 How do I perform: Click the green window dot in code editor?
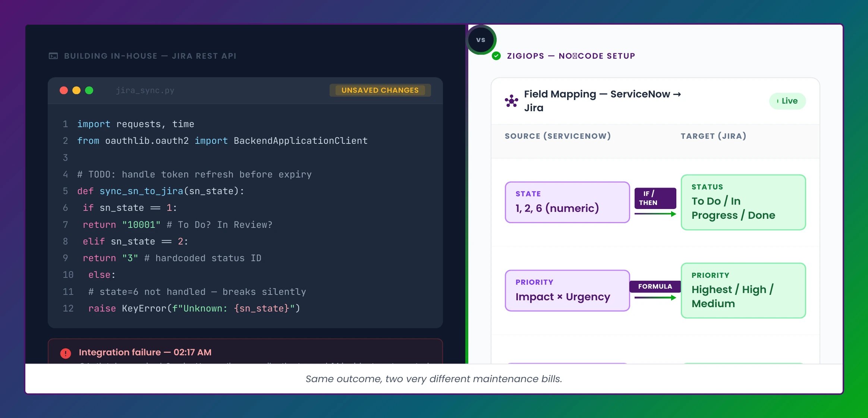[89, 90]
